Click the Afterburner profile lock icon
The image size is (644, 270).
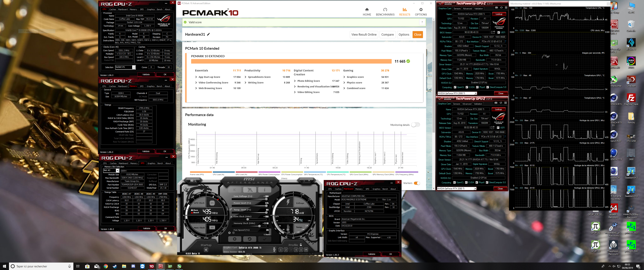click(301, 245)
